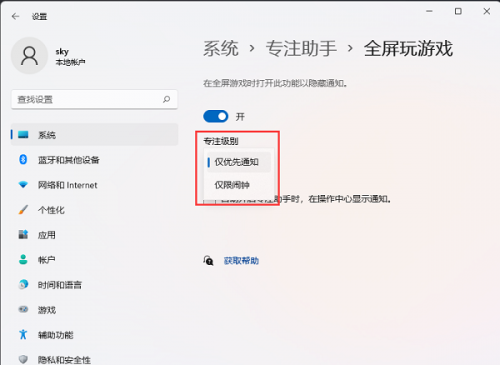
Task: Choose 仅限闹钟 option in dropdown
Action: coord(239,185)
